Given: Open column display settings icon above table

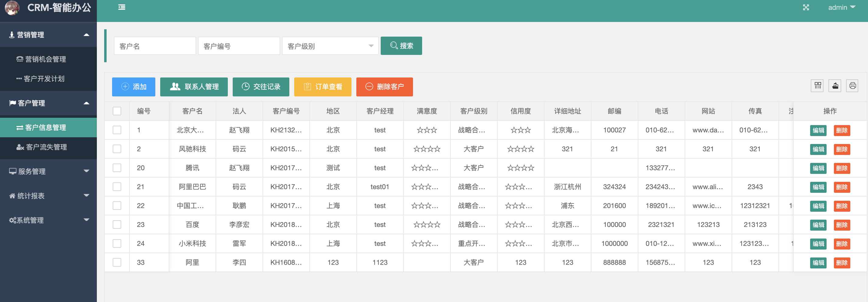Looking at the screenshot, I should pyautogui.click(x=817, y=86).
